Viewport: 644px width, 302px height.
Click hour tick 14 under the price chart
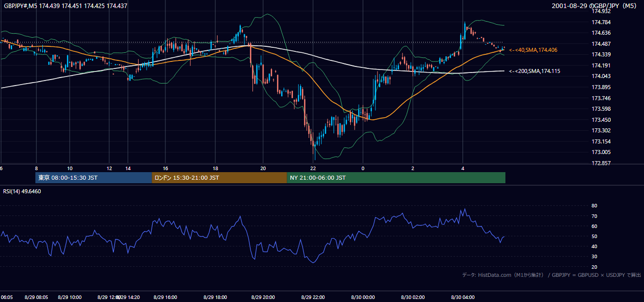(x=128, y=168)
